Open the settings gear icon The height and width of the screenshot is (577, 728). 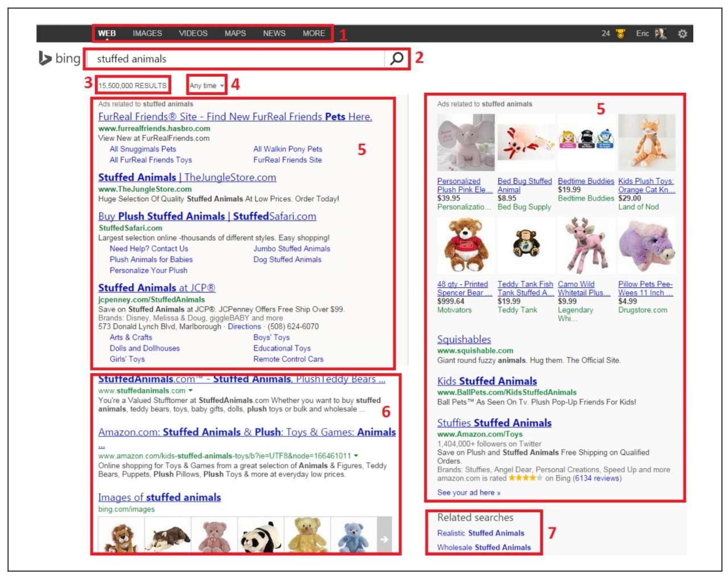coord(682,34)
